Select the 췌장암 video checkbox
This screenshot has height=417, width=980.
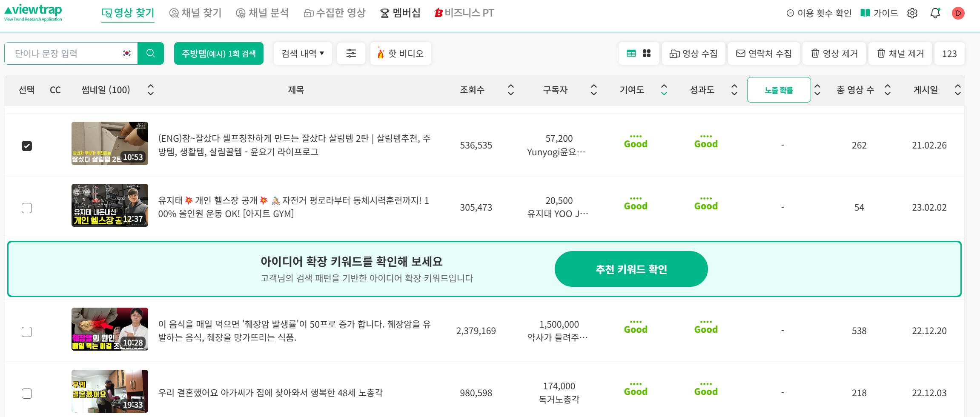tap(27, 332)
